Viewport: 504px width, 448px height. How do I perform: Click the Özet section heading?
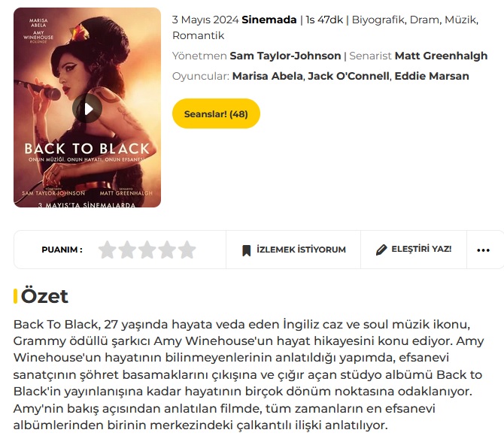[x=44, y=296]
